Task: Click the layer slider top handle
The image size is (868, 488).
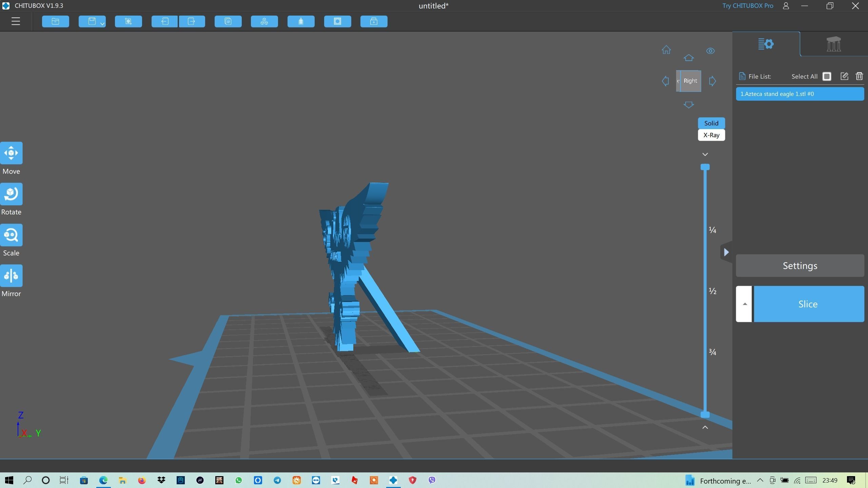Action: tap(705, 167)
